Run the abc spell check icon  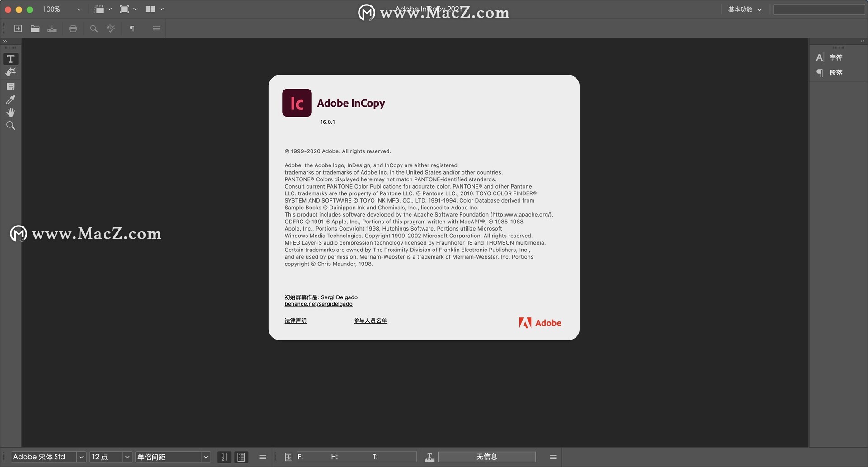[x=111, y=28]
